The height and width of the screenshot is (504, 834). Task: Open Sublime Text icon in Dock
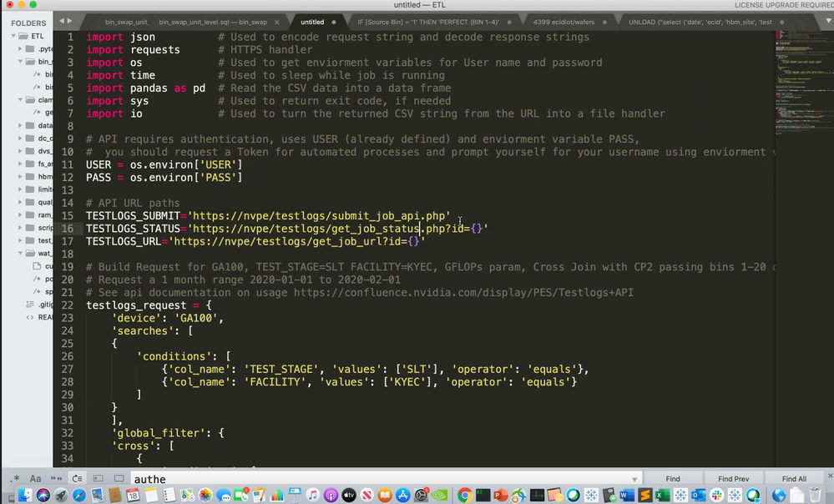point(644,495)
